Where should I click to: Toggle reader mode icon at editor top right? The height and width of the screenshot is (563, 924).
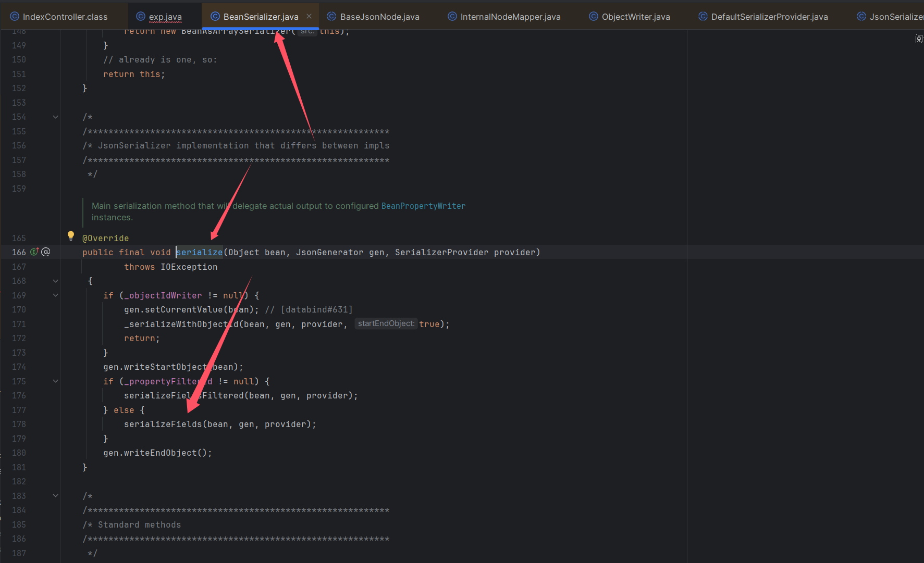pos(918,39)
